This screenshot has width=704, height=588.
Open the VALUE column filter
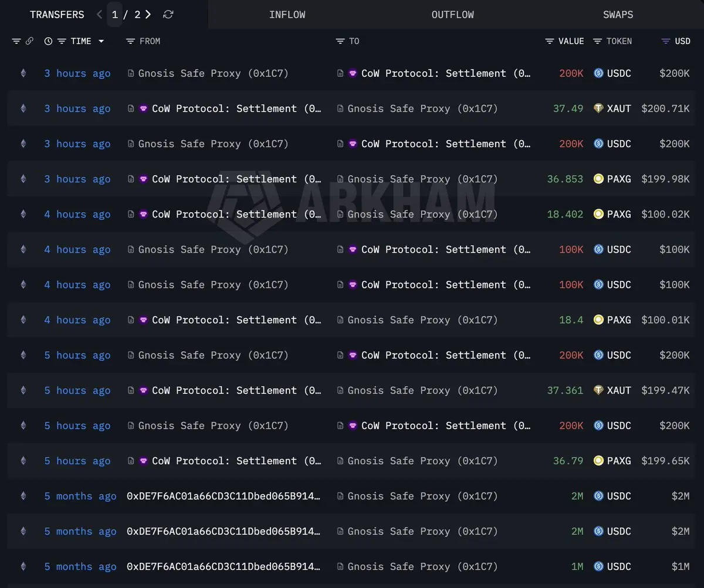tap(549, 41)
